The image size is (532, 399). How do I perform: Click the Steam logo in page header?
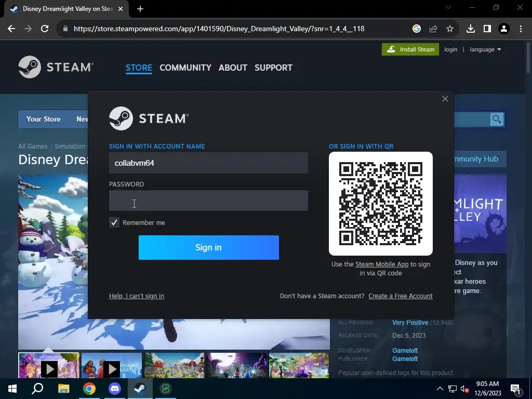click(x=56, y=67)
